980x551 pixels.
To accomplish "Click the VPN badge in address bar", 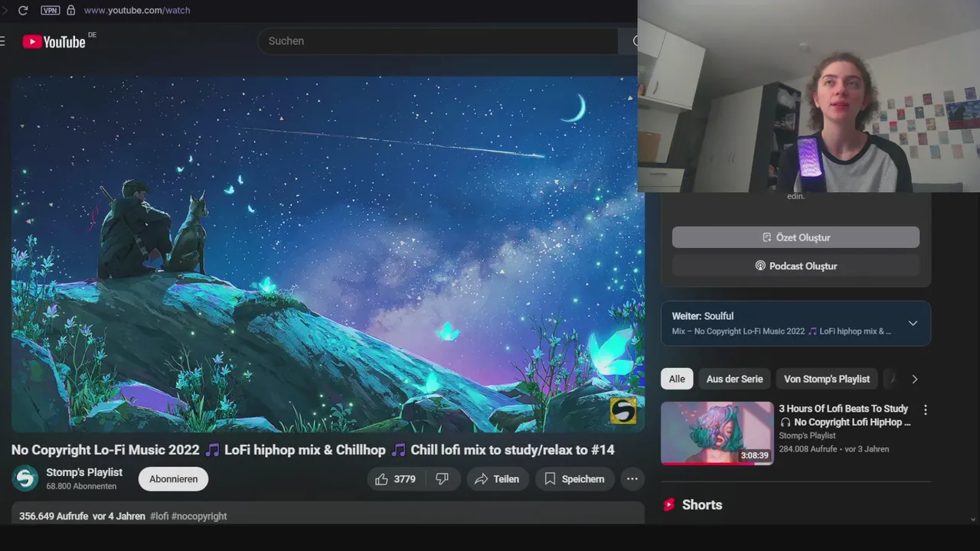I will point(51,10).
